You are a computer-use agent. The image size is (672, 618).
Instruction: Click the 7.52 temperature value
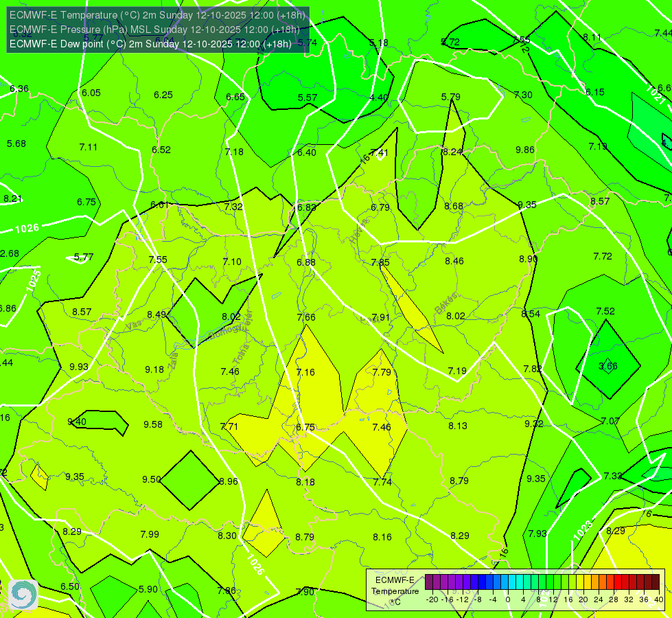(605, 311)
